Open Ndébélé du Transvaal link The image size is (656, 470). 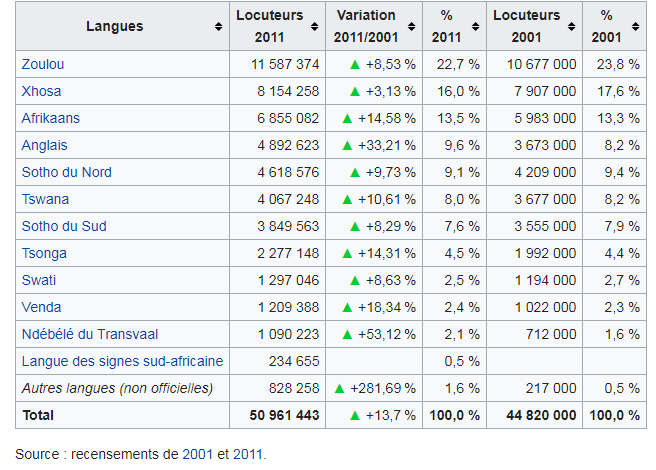coord(90,334)
